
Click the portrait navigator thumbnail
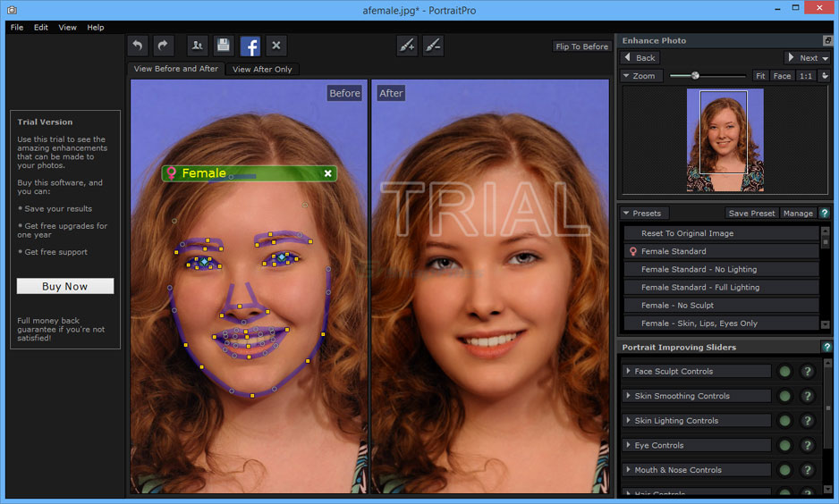tap(725, 140)
